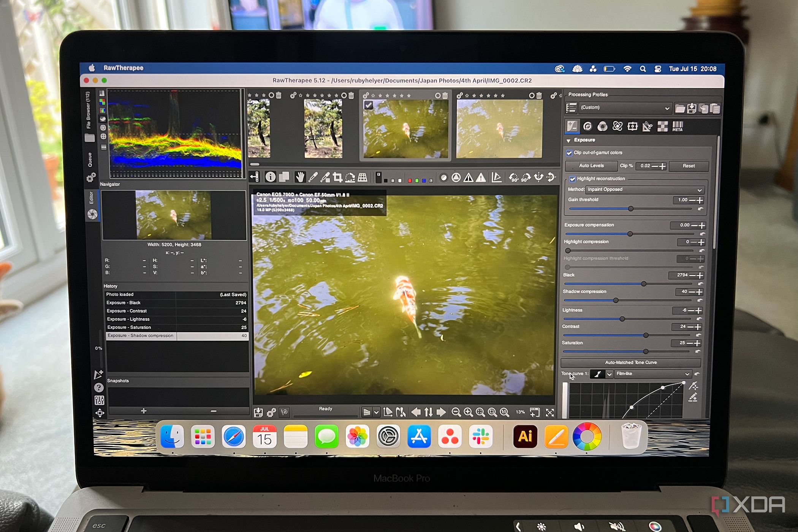The height and width of the screenshot is (532, 798).
Task: Open the image info overlay icon
Action: pos(271,177)
